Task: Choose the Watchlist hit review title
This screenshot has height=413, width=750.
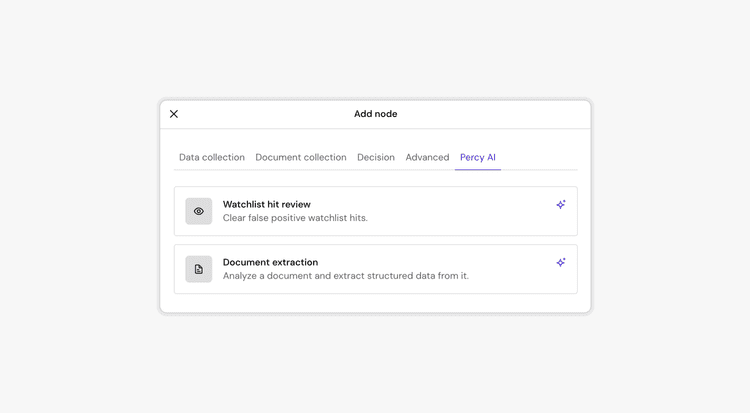Action: pos(267,204)
